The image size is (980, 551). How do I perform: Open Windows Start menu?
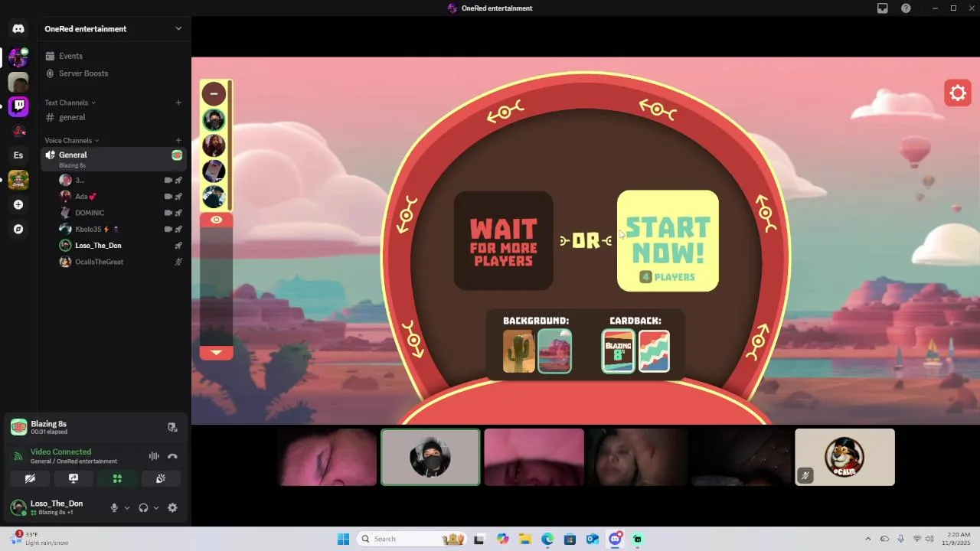[x=343, y=539]
